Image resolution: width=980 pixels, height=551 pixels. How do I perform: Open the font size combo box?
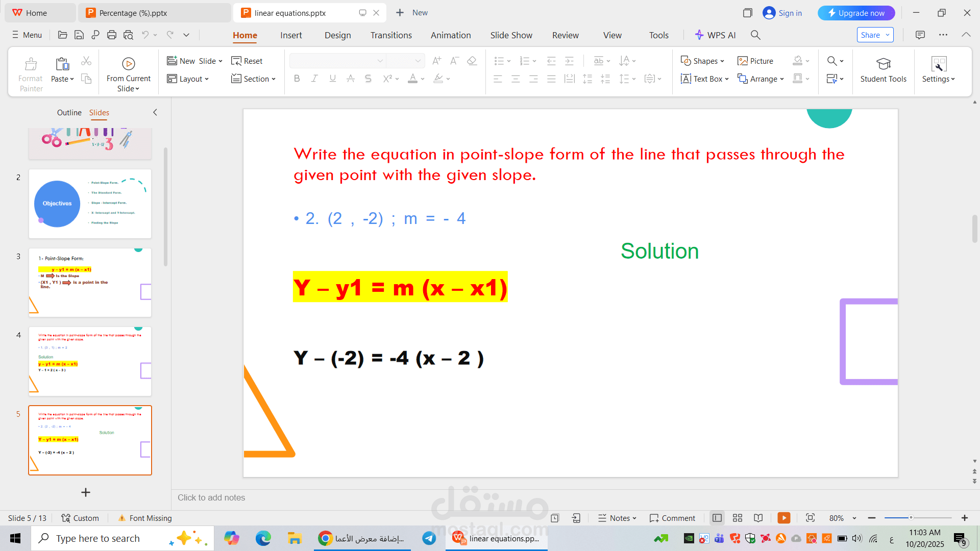[405, 61]
